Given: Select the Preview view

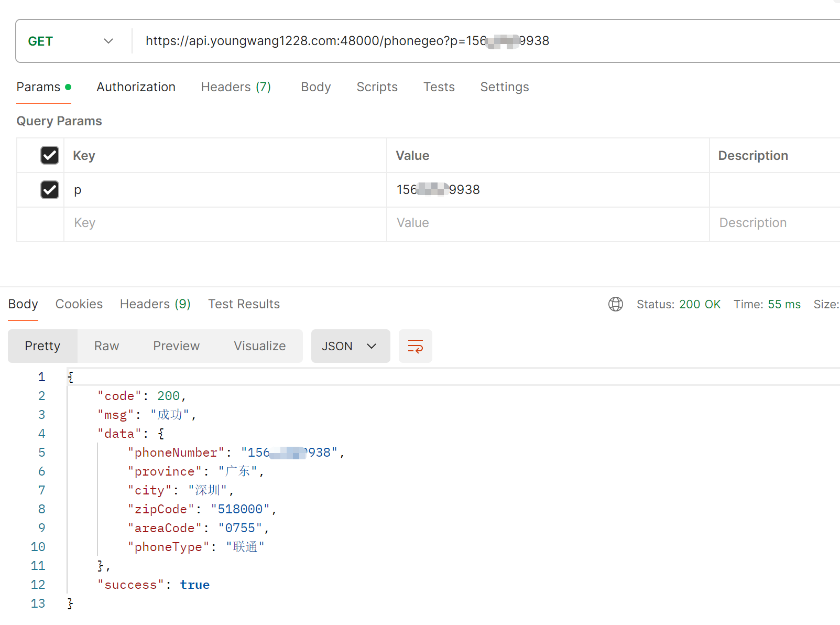Looking at the screenshot, I should 177,346.
